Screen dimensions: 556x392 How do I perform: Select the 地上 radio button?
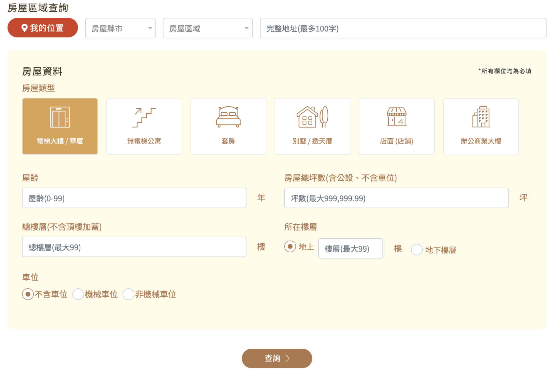tap(290, 246)
